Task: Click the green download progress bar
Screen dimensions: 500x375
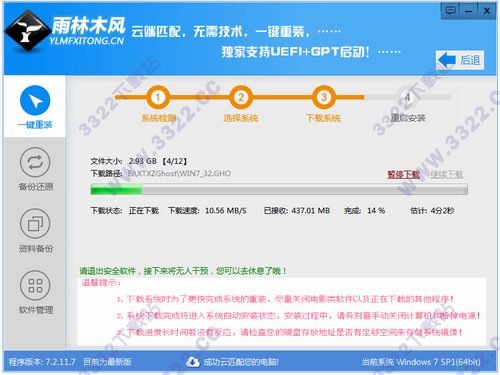Action: (279, 189)
